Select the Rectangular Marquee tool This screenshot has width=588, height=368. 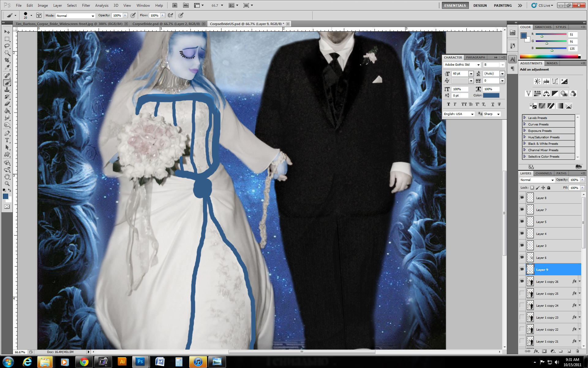(x=7, y=39)
